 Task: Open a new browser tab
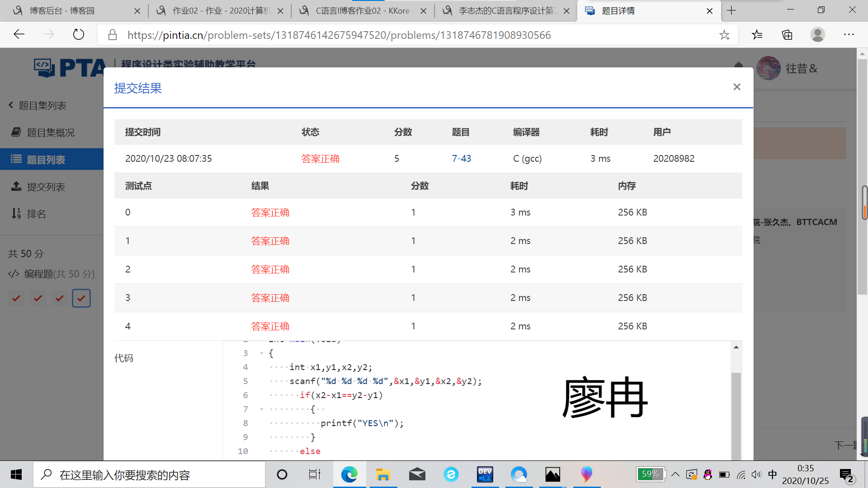point(731,10)
